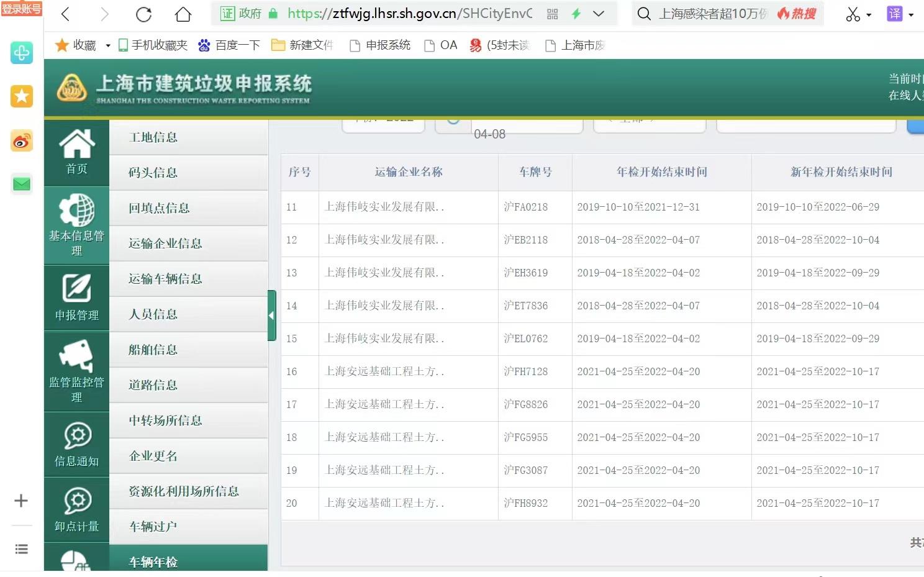Go back with the browser back arrow
This screenshot has height=577, width=924.
(65, 14)
